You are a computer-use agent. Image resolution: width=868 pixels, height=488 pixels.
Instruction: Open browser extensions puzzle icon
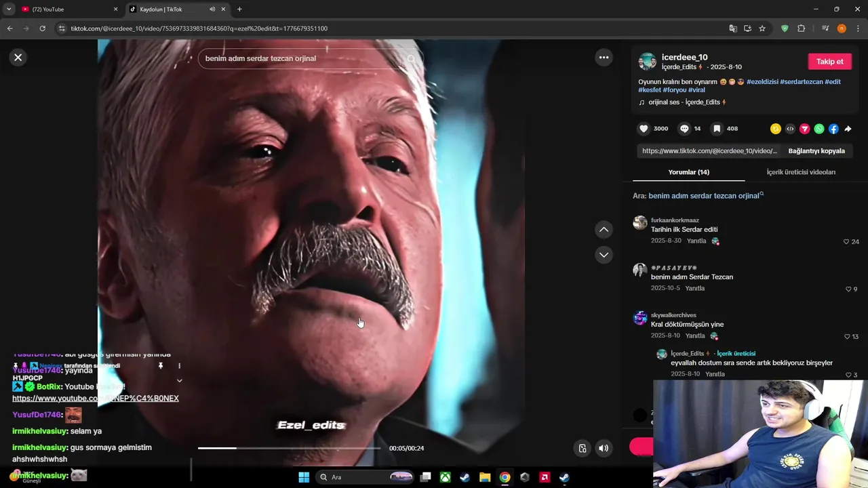801,28
